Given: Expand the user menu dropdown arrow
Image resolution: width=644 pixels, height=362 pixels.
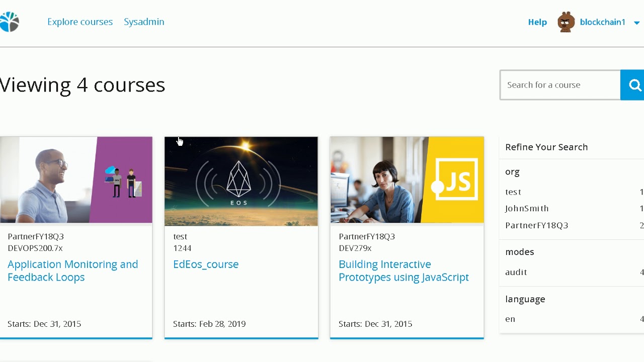Looking at the screenshot, I should point(636,23).
